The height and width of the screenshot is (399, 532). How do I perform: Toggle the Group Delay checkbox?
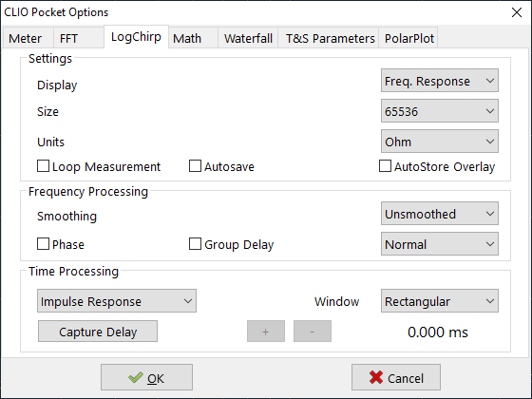(195, 244)
